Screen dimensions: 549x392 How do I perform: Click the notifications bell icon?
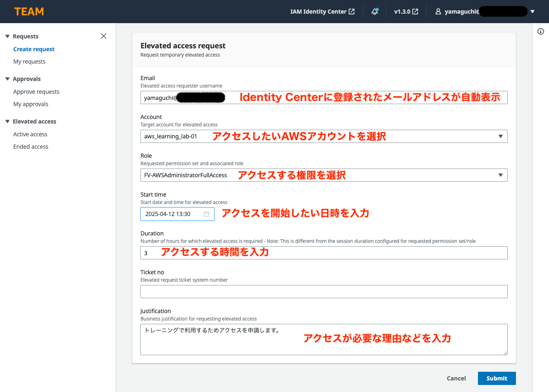[375, 12]
